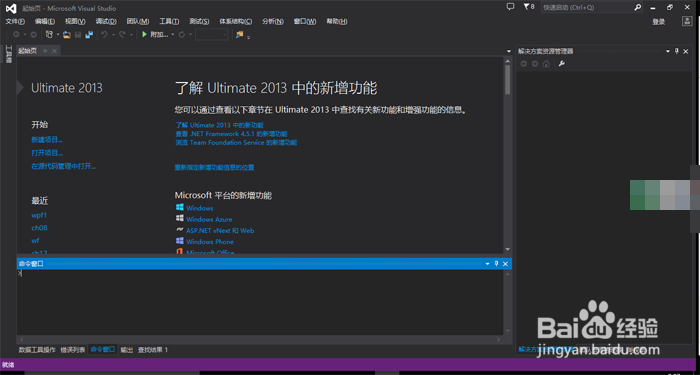The height and width of the screenshot is (375, 700).
Task: Click the green Start debugging arrow
Action: point(144,34)
